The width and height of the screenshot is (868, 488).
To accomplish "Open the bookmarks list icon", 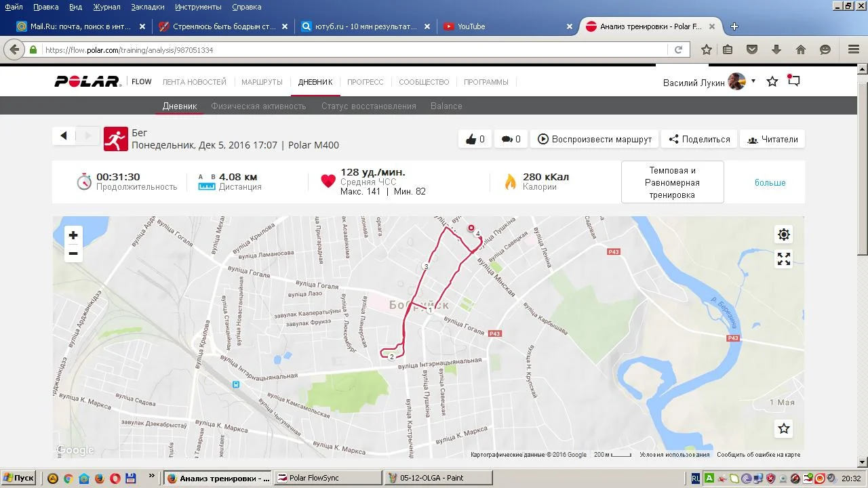I will coord(728,49).
